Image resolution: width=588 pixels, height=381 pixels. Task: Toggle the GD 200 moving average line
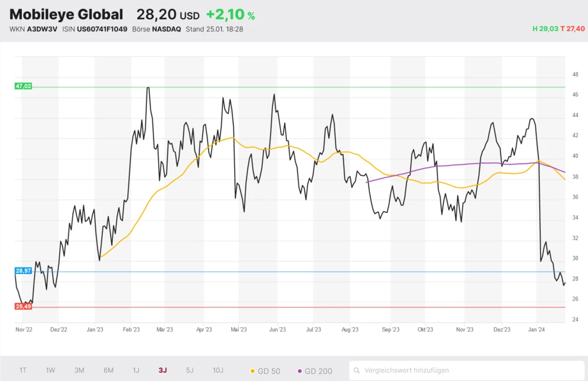click(315, 370)
